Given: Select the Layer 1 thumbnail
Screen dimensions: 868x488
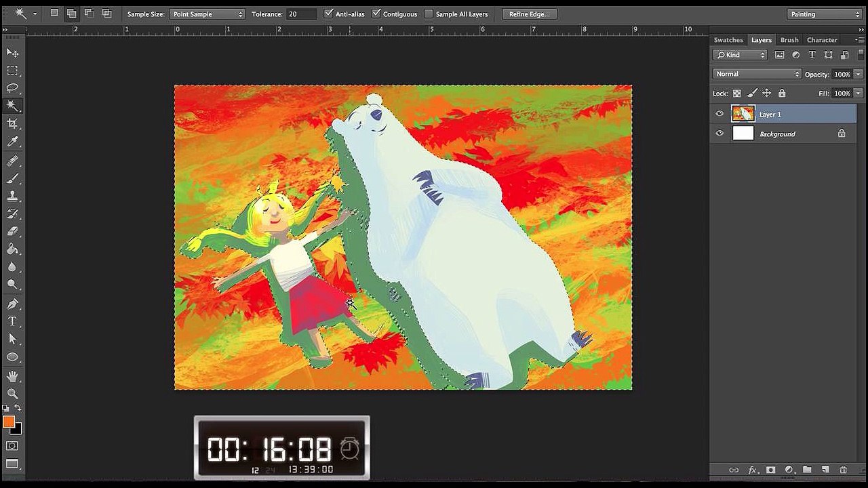Looking at the screenshot, I should point(743,114).
